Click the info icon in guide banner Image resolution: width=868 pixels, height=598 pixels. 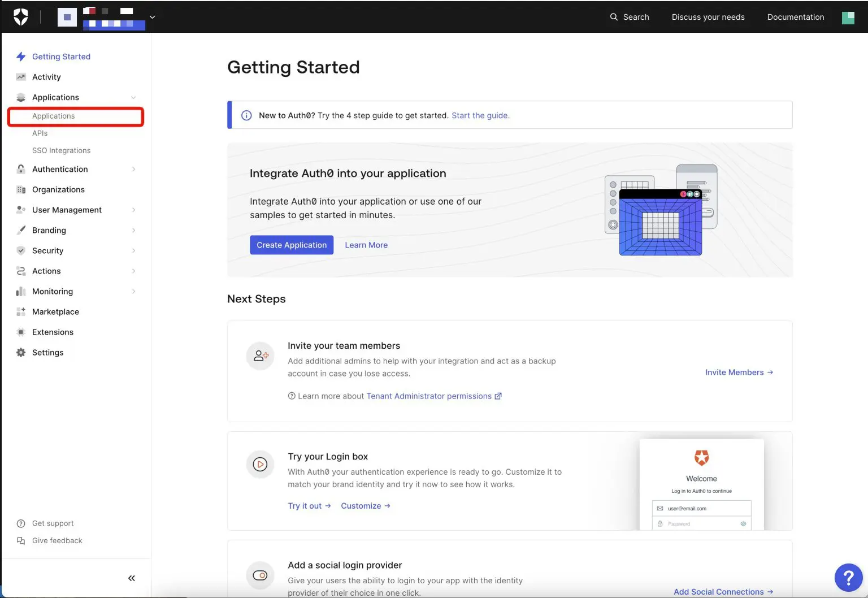click(x=246, y=115)
